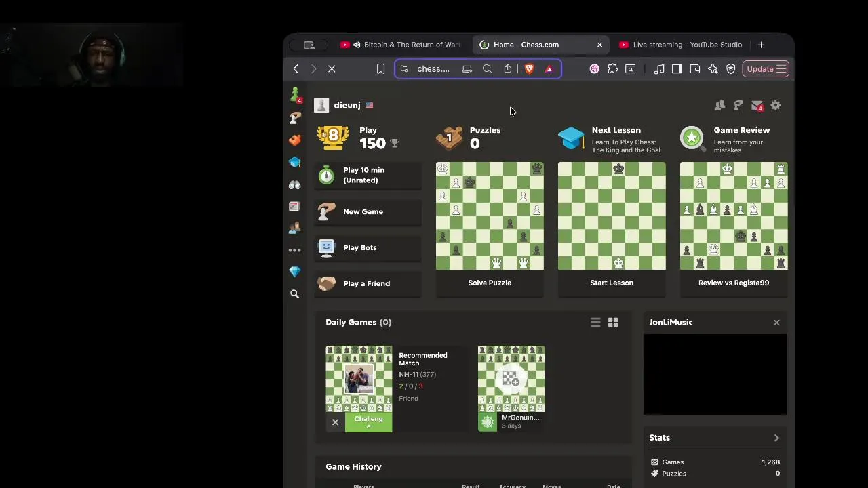Click the music note toolbar icon
Image resolution: width=868 pixels, height=488 pixels.
pyautogui.click(x=659, y=68)
